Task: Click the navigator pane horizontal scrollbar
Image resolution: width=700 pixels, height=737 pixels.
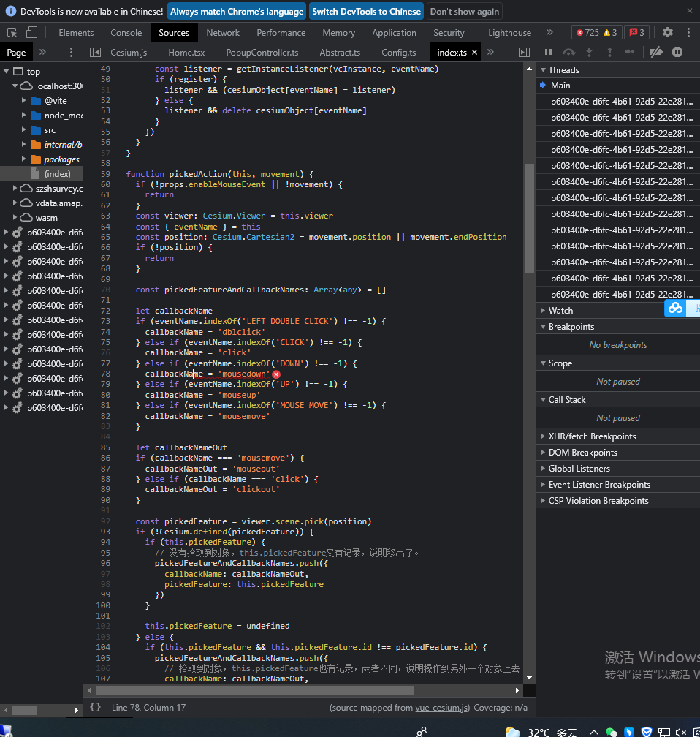Action: pos(24,710)
